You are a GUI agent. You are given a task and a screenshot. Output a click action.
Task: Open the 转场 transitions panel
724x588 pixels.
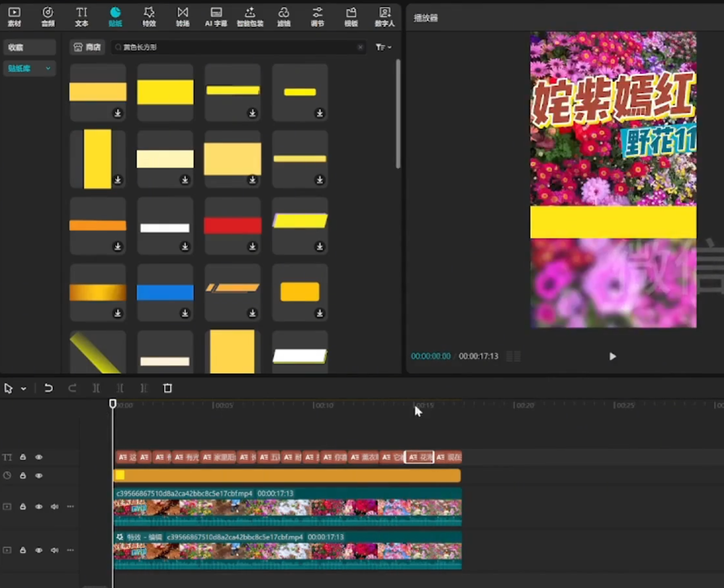click(183, 17)
